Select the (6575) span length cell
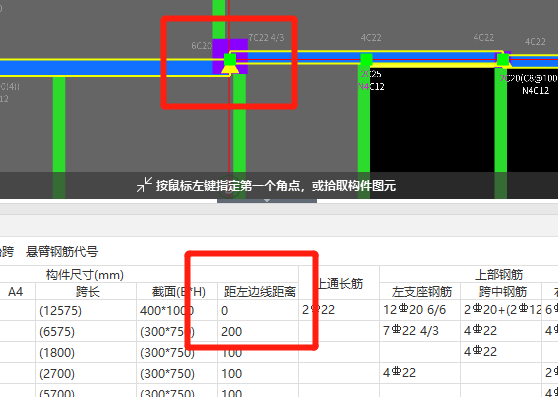Screen dimensions: 558x397 pyautogui.click(x=86, y=332)
